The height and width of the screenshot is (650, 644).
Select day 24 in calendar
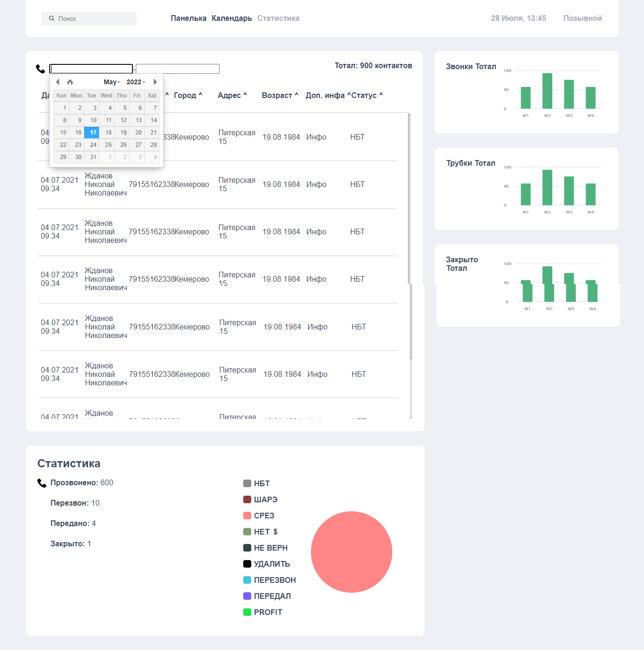tap(93, 145)
